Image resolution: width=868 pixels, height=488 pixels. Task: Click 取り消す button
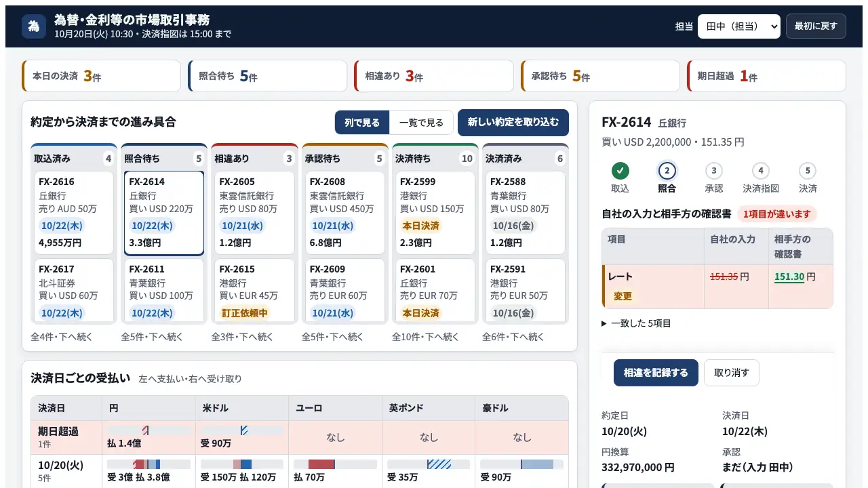[732, 373]
